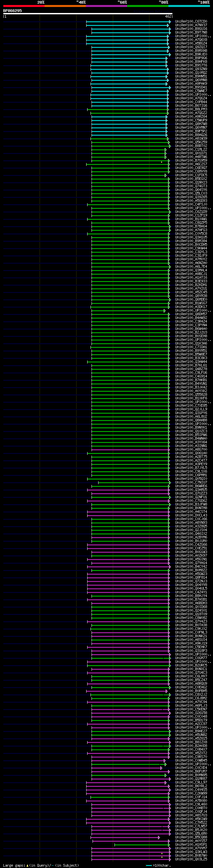Click the short green alignment bar for UniRef100_A1HSP1
This screenshot has width=213, height=868.
pyautogui.click(x=142, y=845)
